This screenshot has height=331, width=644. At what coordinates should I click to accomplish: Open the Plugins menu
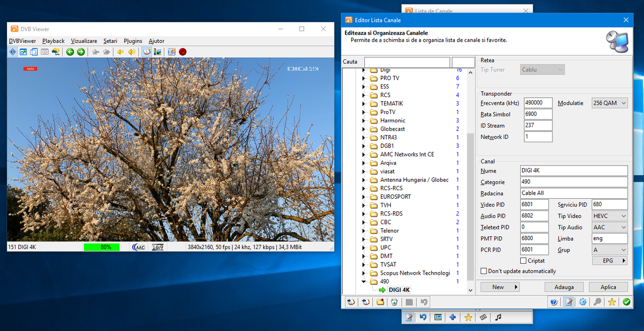(x=133, y=41)
